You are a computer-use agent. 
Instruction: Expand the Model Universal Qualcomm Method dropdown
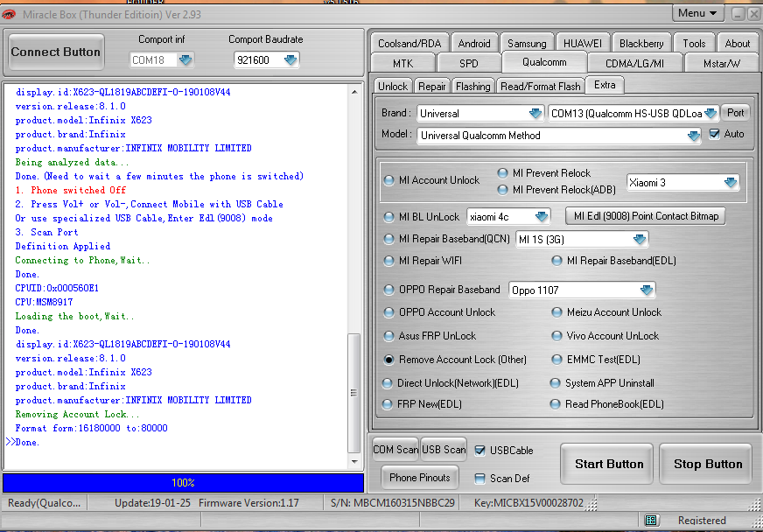click(x=693, y=136)
